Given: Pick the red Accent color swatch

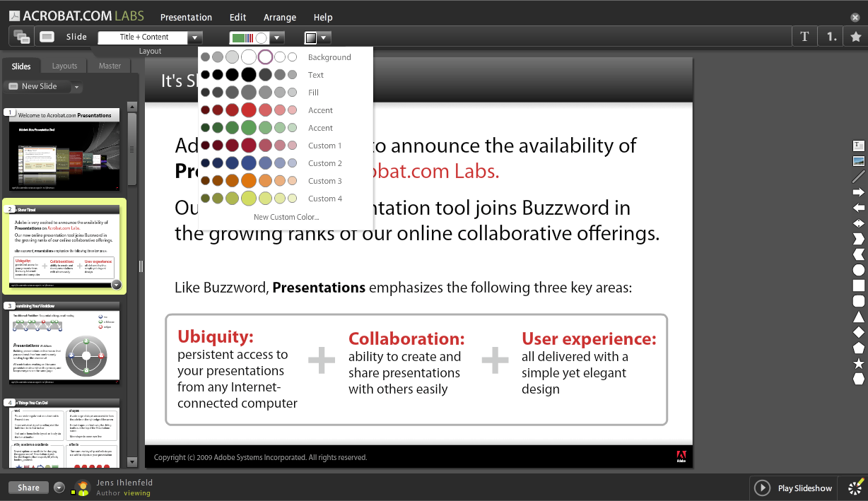Looking at the screenshot, I should (x=247, y=110).
